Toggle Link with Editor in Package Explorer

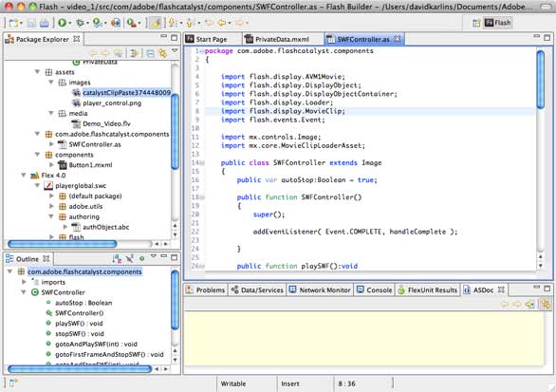pyautogui.click(x=163, y=53)
